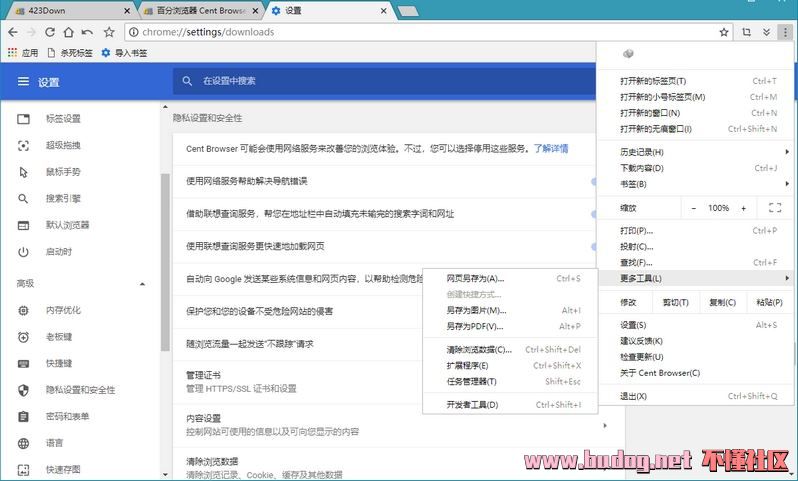The height and width of the screenshot is (481, 798).
Task: Click the 在设置中搜索 search field
Action: point(384,81)
